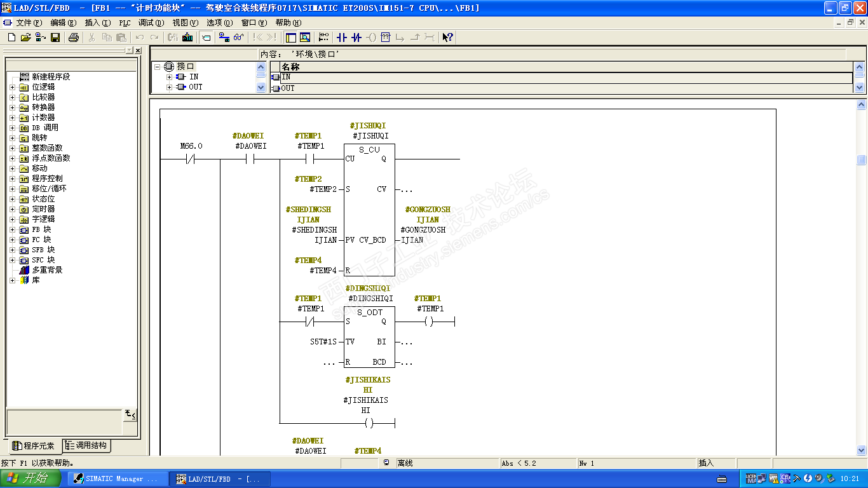This screenshot has height=488, width=868.
Task: Open the 调试 menu
Action: pyautogui.click(x=151, y=23)
